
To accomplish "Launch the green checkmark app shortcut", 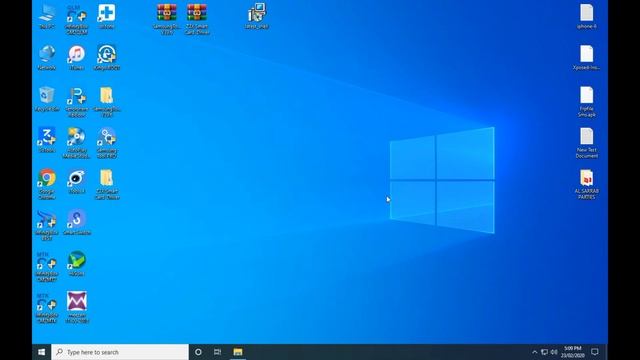I will pyautogui.click(x=77, y=264).
